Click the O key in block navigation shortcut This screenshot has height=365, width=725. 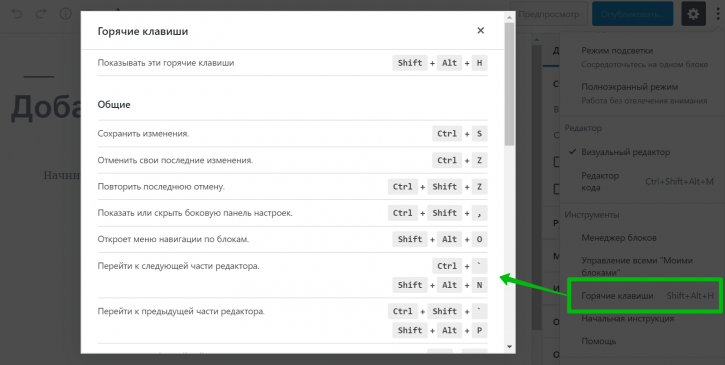479,239
